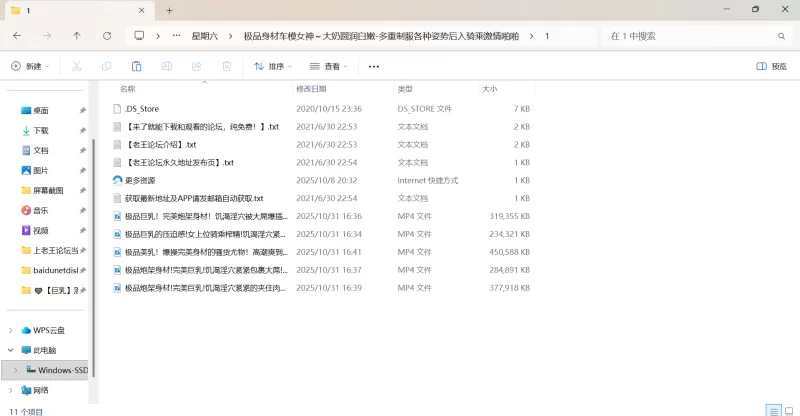This screenshot has width=800, height=416.
Task: Open the 查看 view dropdown
Action: (x=329, y=67)
